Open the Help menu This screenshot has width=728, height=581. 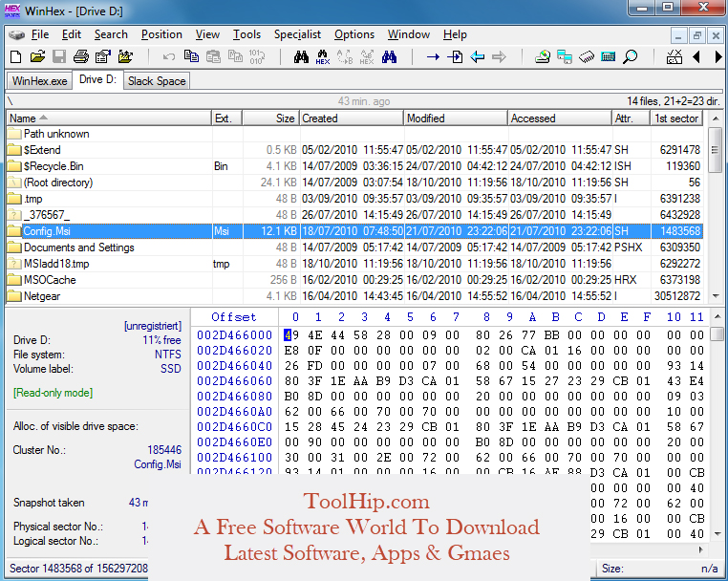click(455, 34)
